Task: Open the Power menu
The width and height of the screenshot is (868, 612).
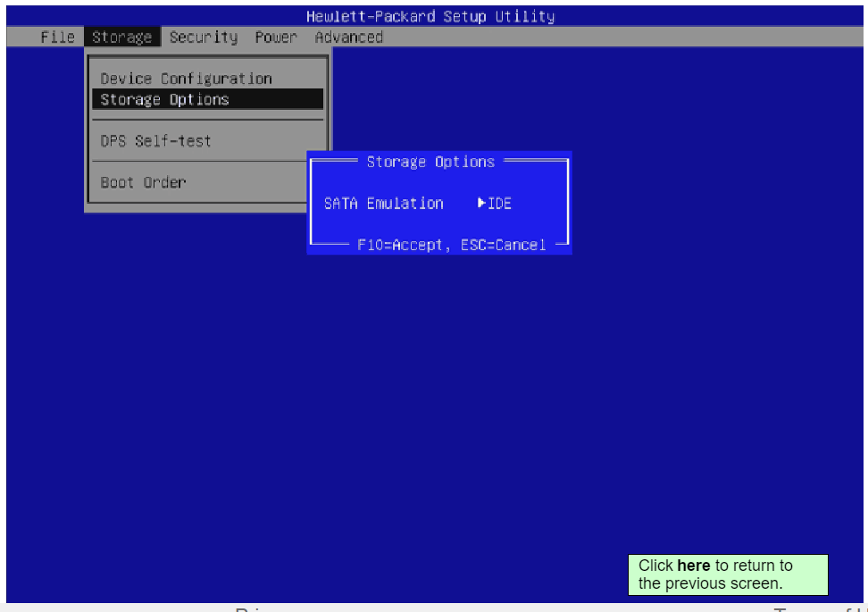Action: pyautogui.click(x=276, y=38)
